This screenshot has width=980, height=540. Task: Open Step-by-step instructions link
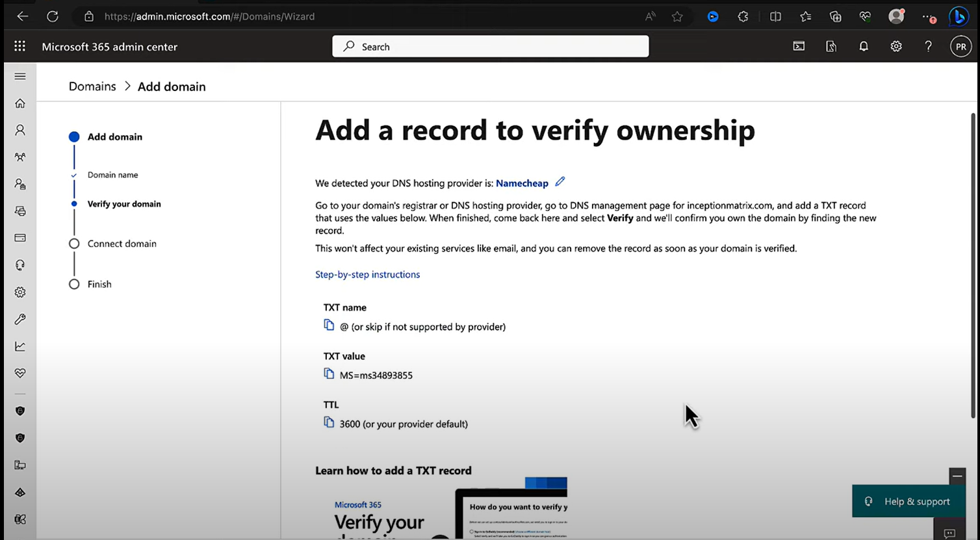pyautogui.click(x=367, y=274)
